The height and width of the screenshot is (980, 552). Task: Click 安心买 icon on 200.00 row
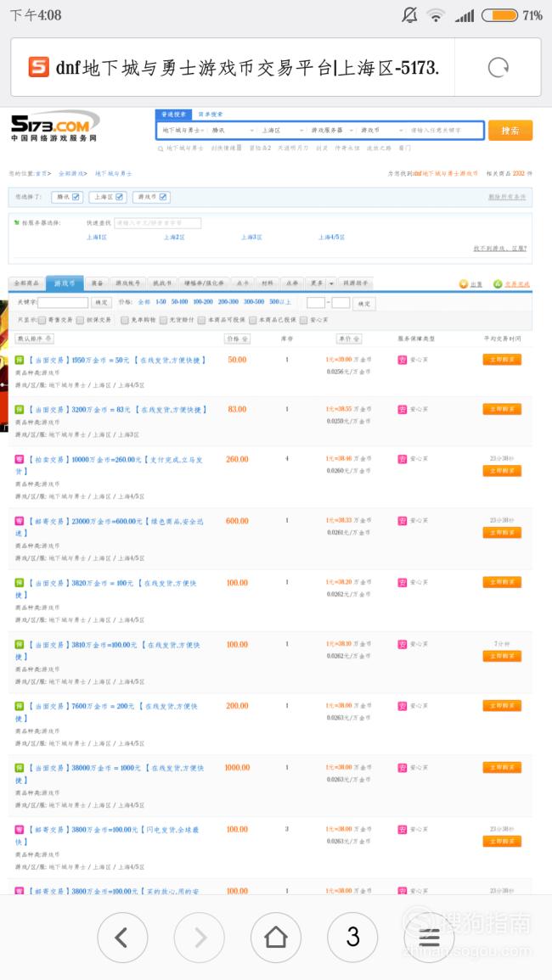pos(403,706)
